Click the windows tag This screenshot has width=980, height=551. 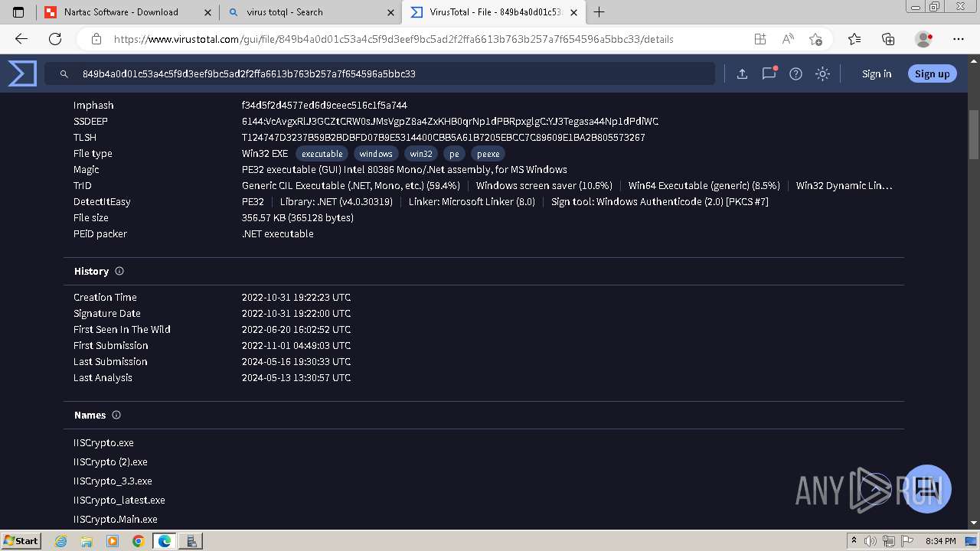376,154
